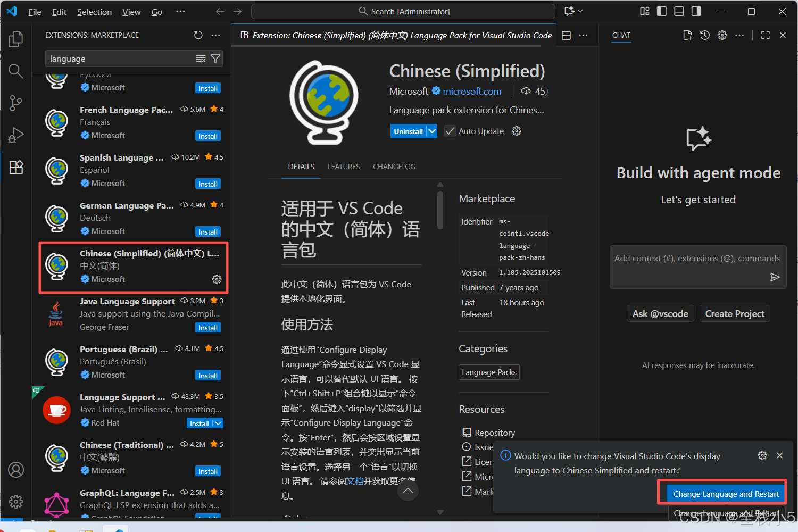
Task: Click the scroll-to-top arrow button
Action: [x=408, y=491]
